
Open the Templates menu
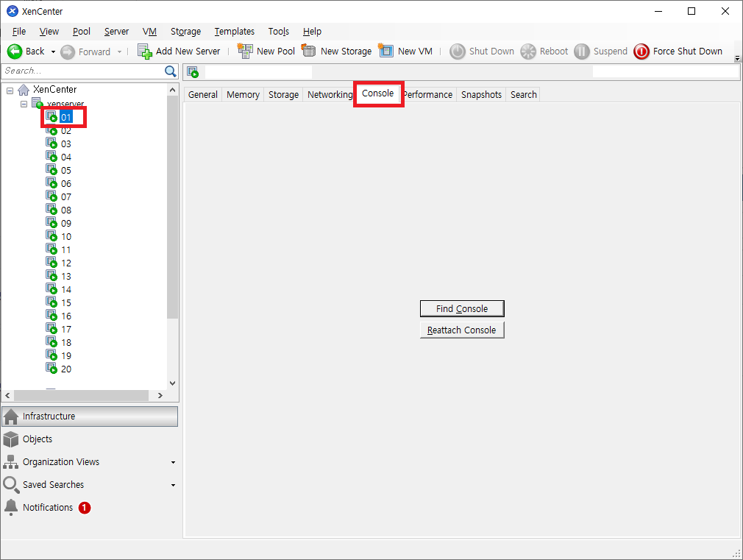click(x=235, y=32)
